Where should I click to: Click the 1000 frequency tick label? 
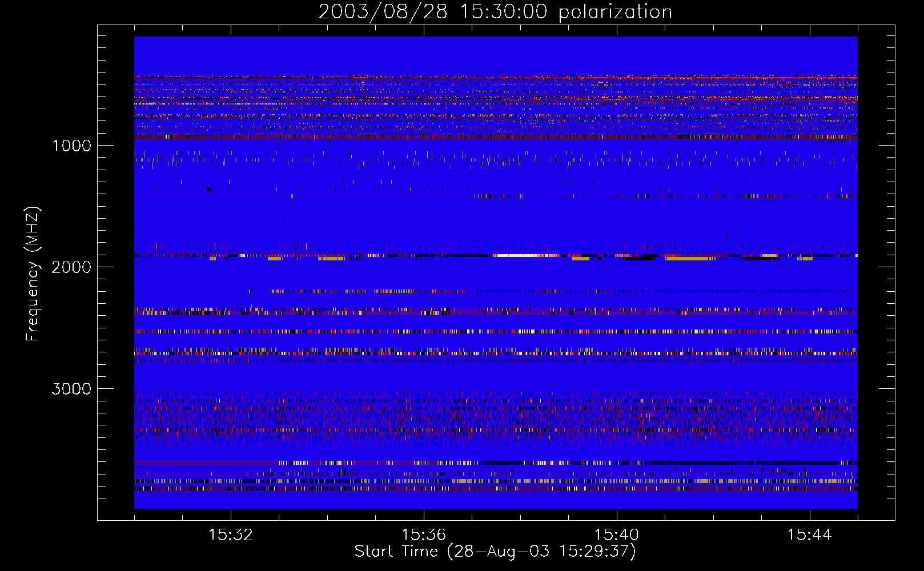[72, 146]
